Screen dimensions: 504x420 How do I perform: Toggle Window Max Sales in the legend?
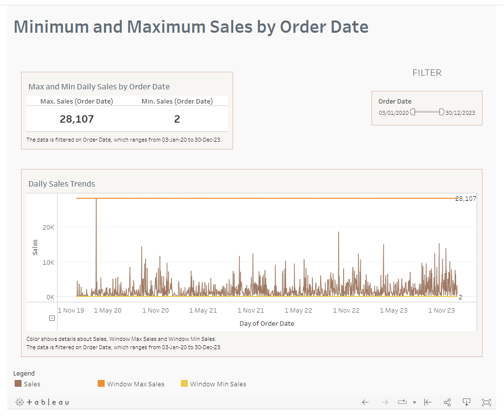coord(101,384)
